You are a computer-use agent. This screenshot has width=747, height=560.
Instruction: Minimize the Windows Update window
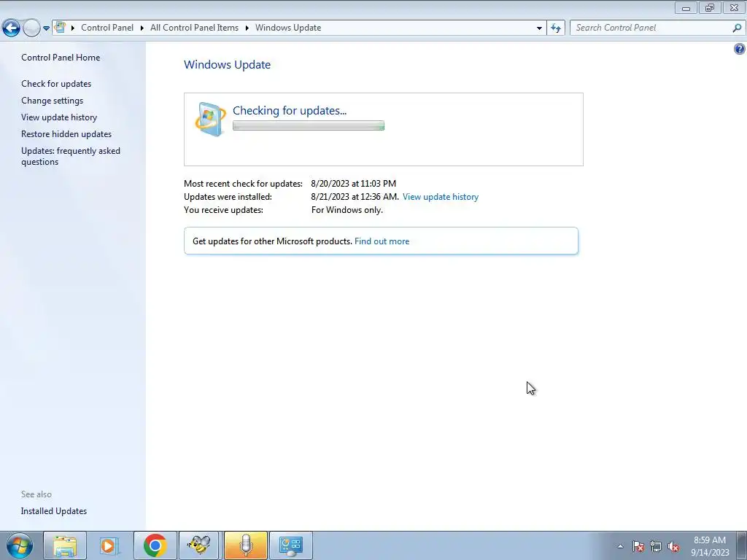(x=686, y=7)
